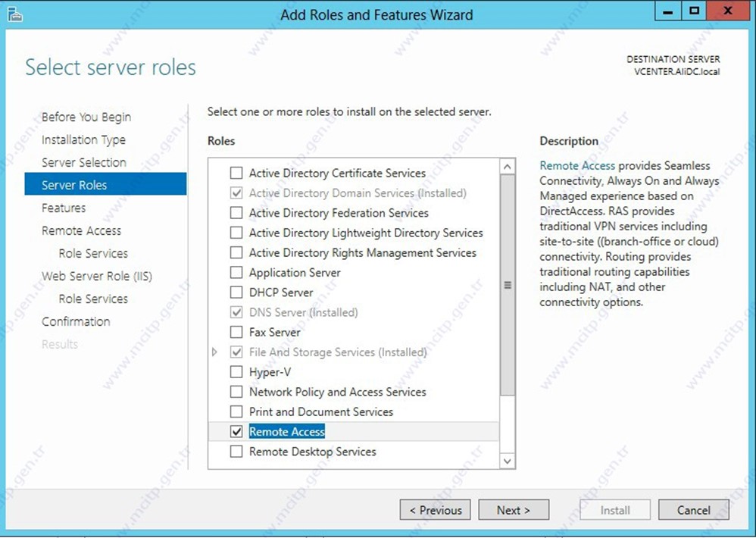Select Application Server role label

pos(295,273)
